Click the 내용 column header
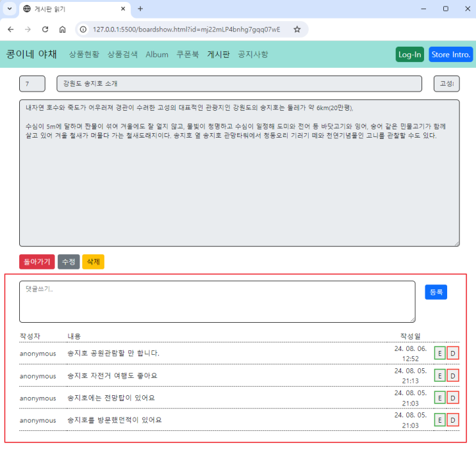Viewport: 476px width, 463px height. pos(74,336)
